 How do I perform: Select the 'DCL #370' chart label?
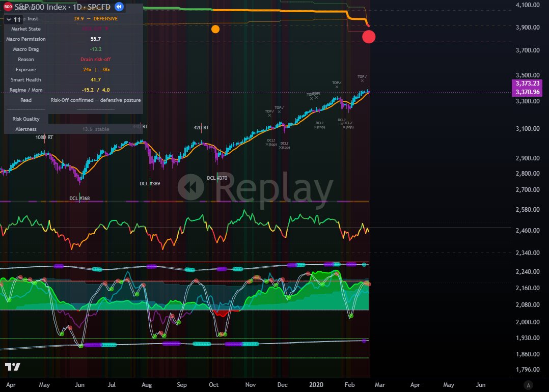coord(217,178)
